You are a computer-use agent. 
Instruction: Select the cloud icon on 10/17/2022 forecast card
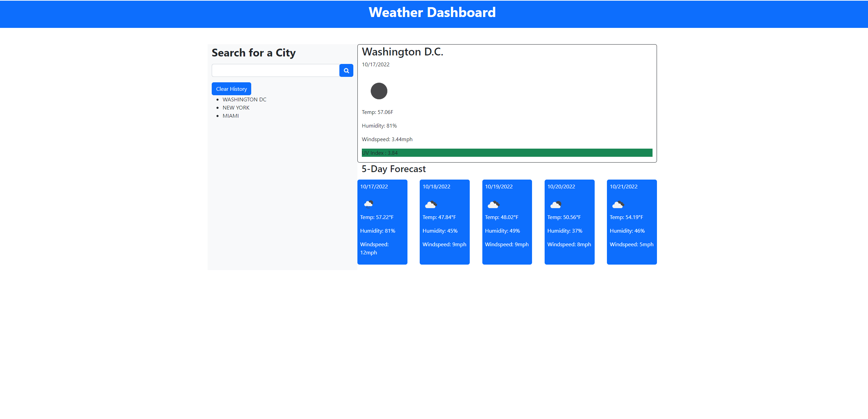click(368, 204)
